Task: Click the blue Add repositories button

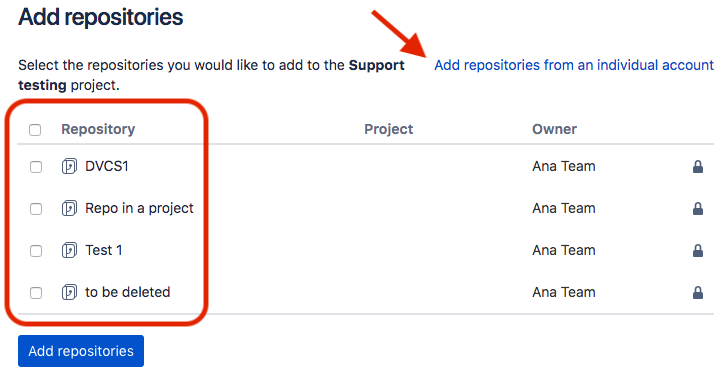Action: click(81, 351)
